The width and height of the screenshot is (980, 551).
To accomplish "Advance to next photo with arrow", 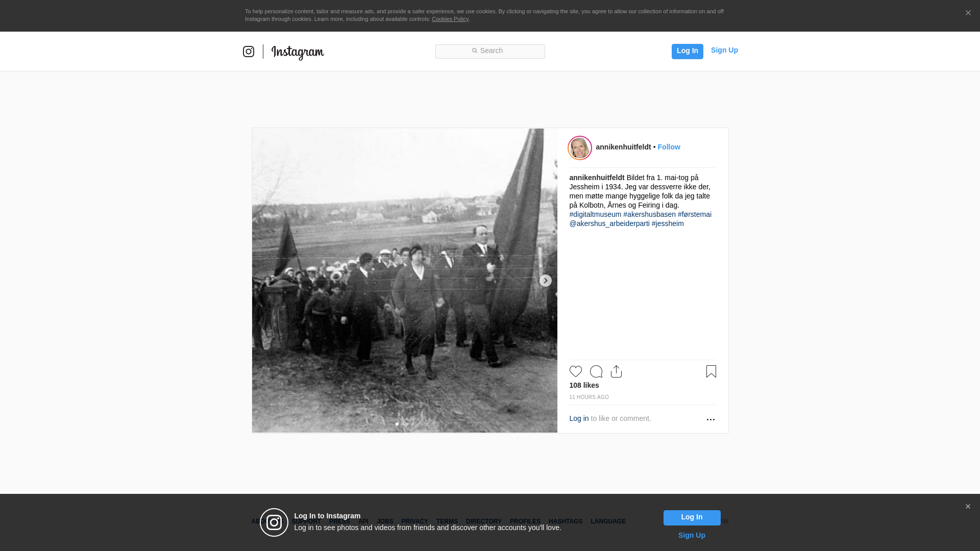I will click(545, 281).
